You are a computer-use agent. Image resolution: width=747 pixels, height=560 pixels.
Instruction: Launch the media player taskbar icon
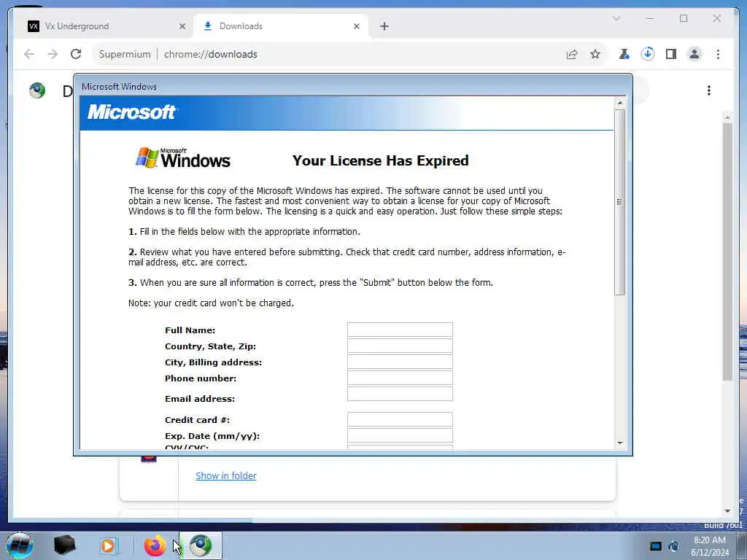click(109, 545)
